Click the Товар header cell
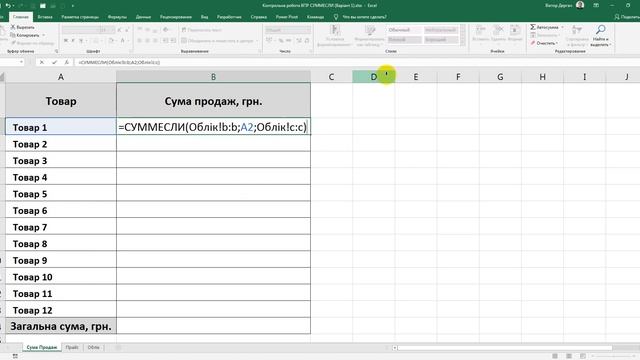Image resolution: width=640 pixels, height=360 pixels. click(61, 101)
